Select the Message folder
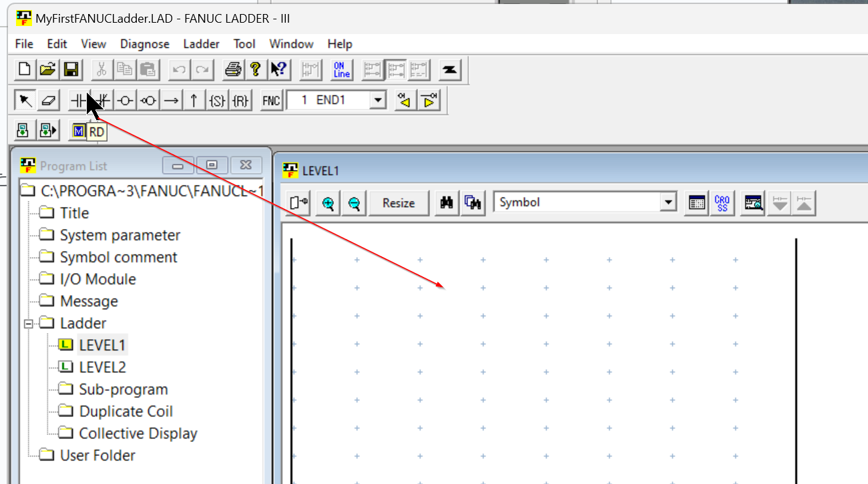 click(89, 301)
